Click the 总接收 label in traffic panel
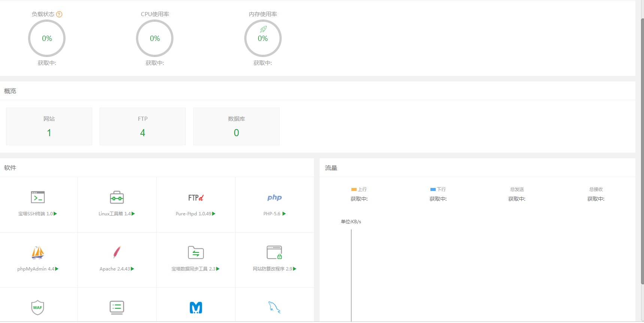This screenshot has height=323, width=644. (596, 189)
